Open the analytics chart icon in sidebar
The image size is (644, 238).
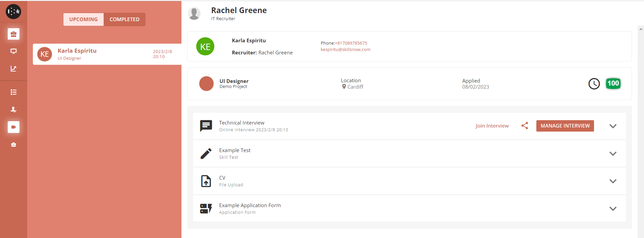click(13, 69)
